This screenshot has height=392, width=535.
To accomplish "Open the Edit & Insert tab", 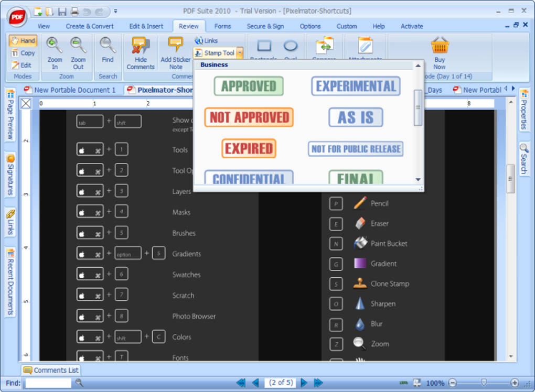I will (x=146, y=26).
